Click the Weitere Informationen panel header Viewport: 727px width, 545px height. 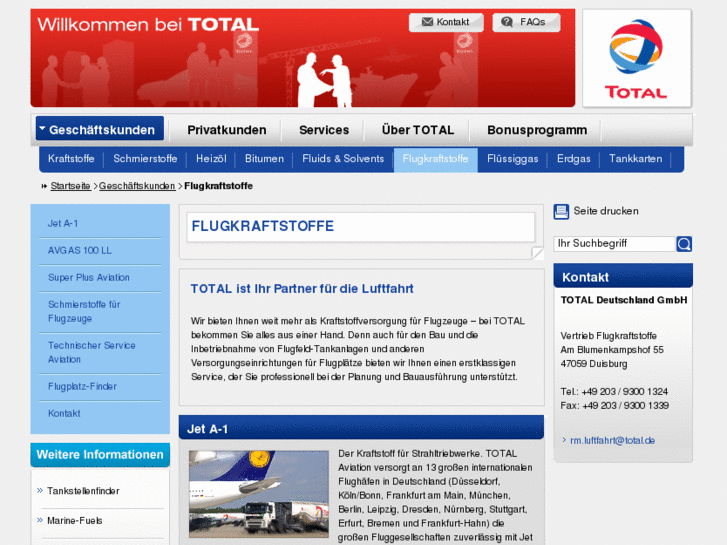click(x=100, y=455)
